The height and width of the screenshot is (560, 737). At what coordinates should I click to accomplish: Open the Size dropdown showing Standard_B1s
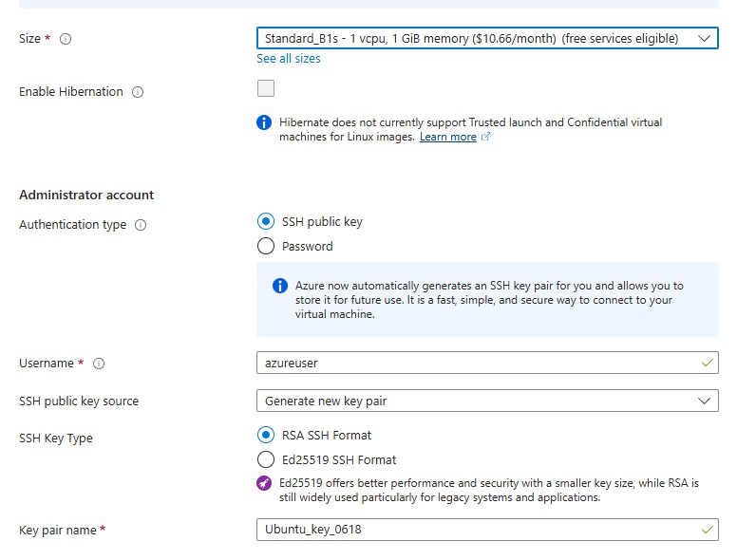[x=487, y=38]
